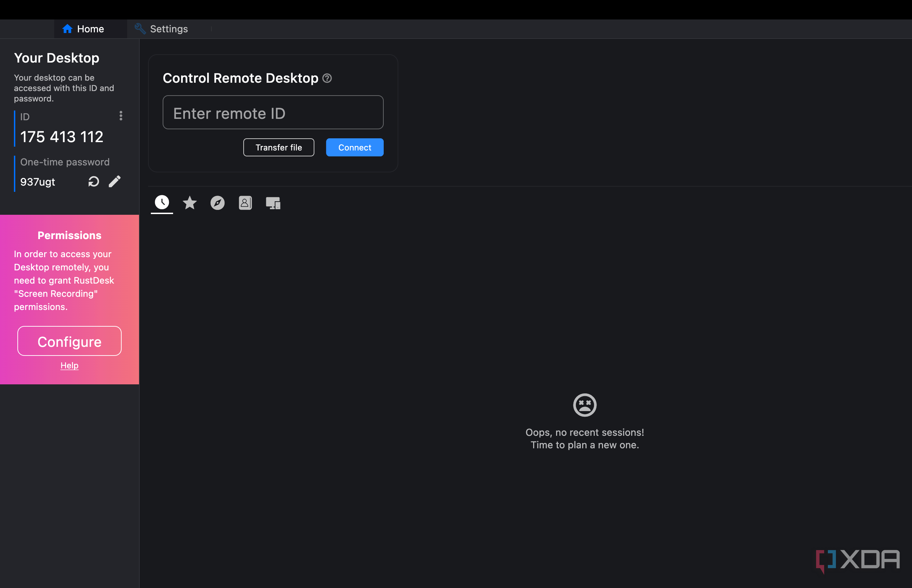Refresh the one-time password
Viewport: 912px width, 588px height.
click(x=93, y=181)
